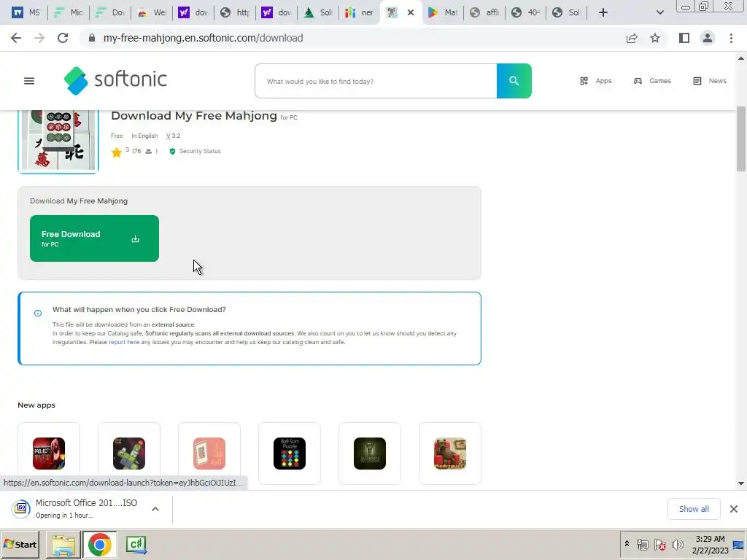
Task: Click the address bar URL
Action: [203, 38]
